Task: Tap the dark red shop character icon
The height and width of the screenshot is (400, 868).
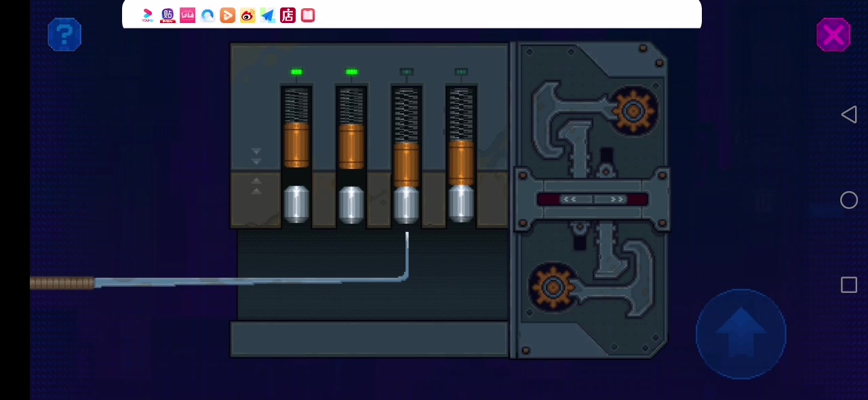Action: [x=288, y=16]
